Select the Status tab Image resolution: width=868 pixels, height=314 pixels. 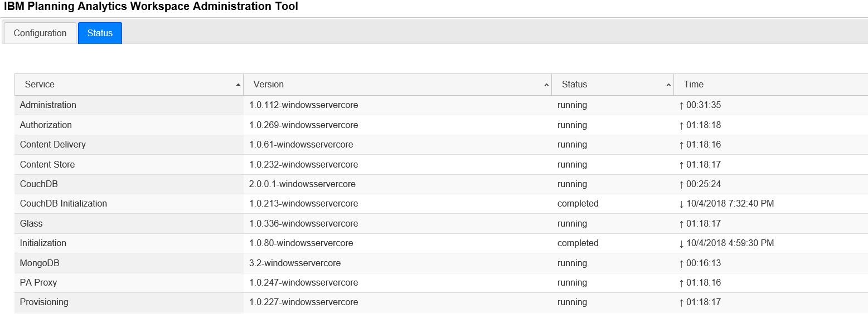point(100,33)
